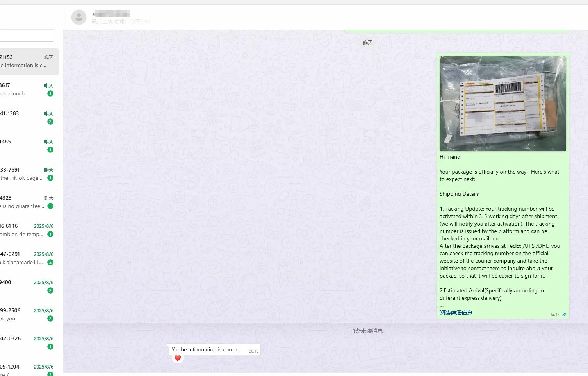Open the shipping label package photo
This screenshot has height=376, width=588.
click(x=502, y=104)
